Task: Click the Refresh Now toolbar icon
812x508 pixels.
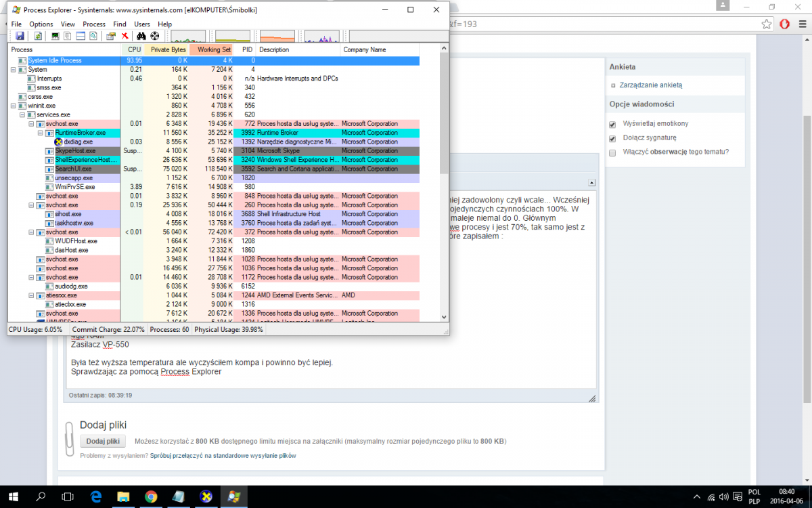Action: (39, 36)
